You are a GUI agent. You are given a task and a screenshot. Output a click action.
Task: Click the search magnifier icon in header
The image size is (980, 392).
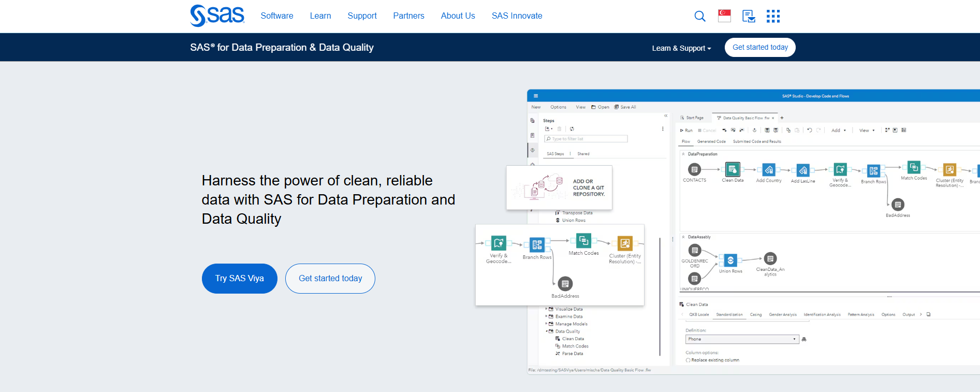(x=699, y=16)
